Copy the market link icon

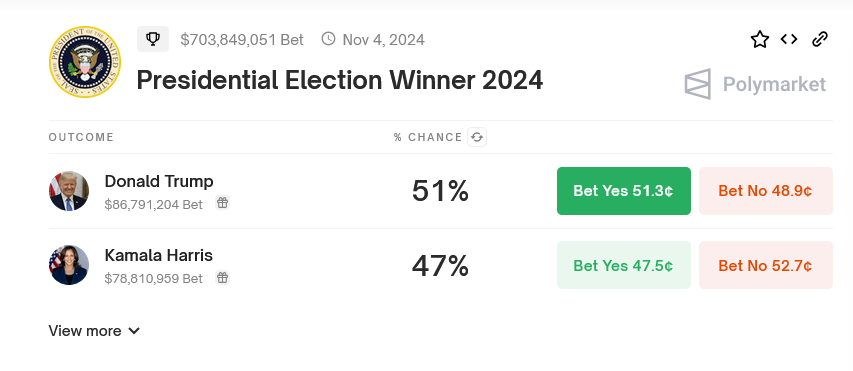[x=819, y=39]
